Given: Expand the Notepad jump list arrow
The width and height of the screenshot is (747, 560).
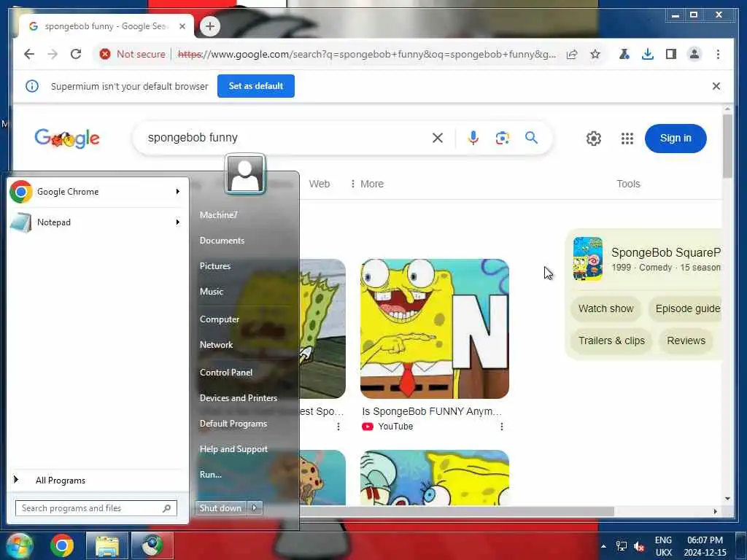Looking at the screenshot, I should (x=178, y=222).
